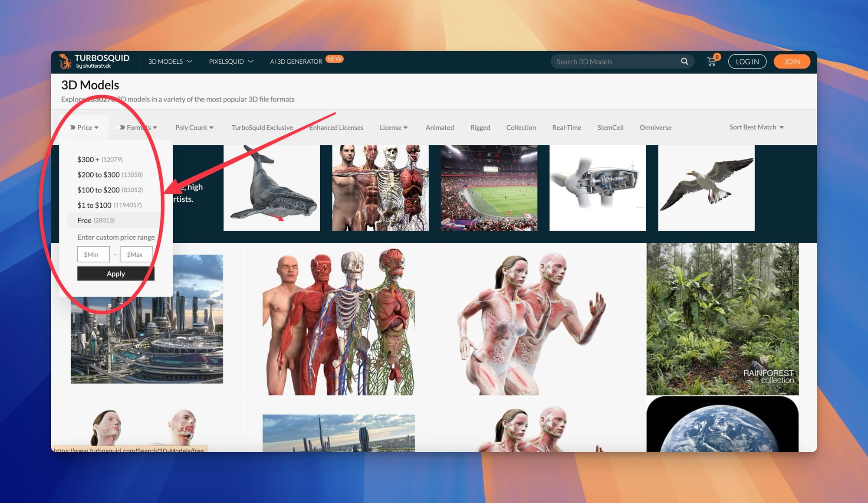Expand the Poly Count dropdown
Viewport: 868px width, 503px height.
(x=194, y=127)
